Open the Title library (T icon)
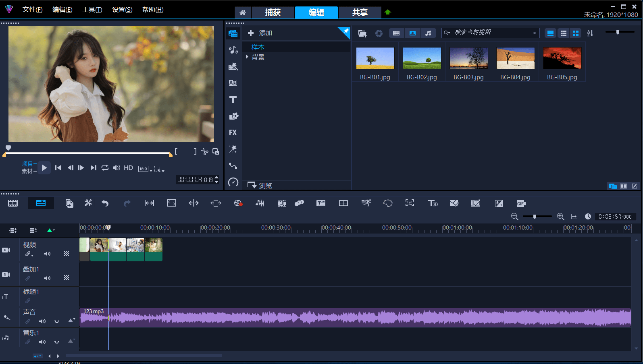The width and height of the screenshot is (643, 364). click(x=233, y=99)
